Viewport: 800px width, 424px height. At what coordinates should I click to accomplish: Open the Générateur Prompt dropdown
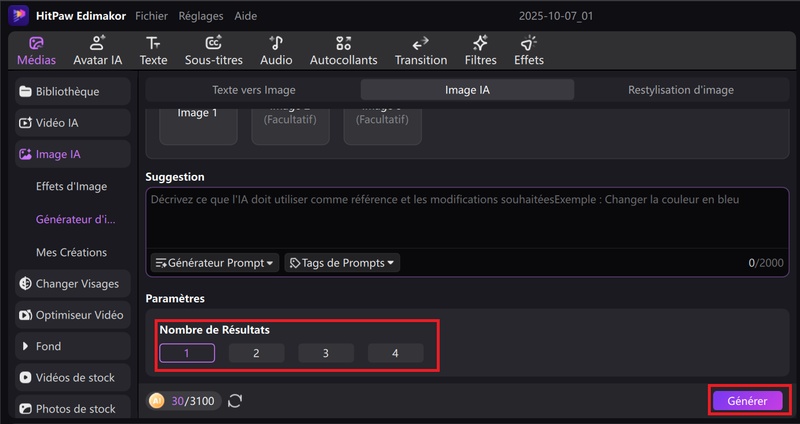pos(214,263)
